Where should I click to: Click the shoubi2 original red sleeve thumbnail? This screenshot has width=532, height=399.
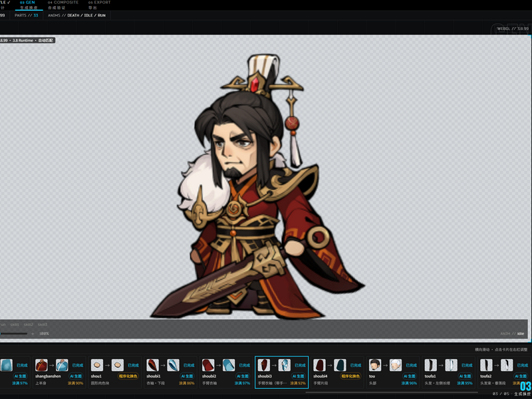pos(208,365)
